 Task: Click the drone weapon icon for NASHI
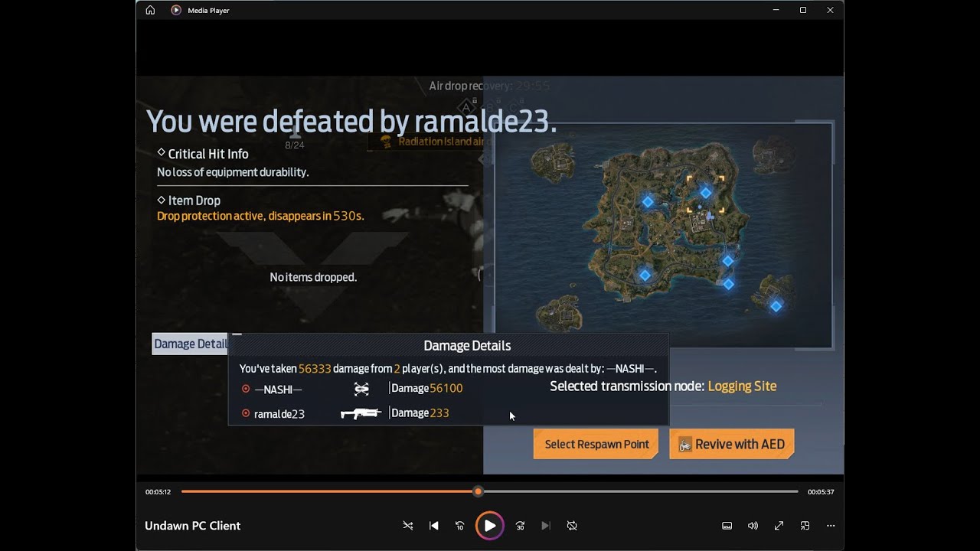tap(361, 389)
